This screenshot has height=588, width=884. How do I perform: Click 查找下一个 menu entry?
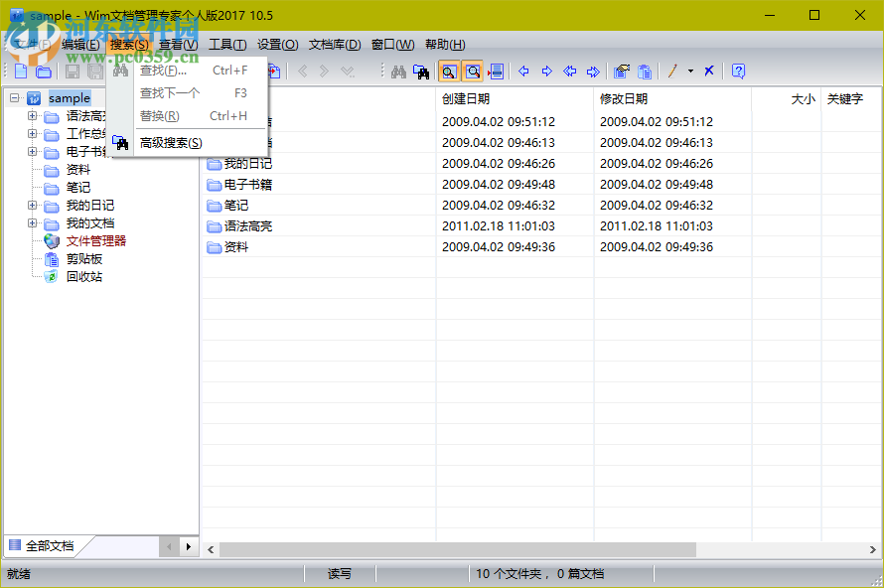tap(169, 92)
